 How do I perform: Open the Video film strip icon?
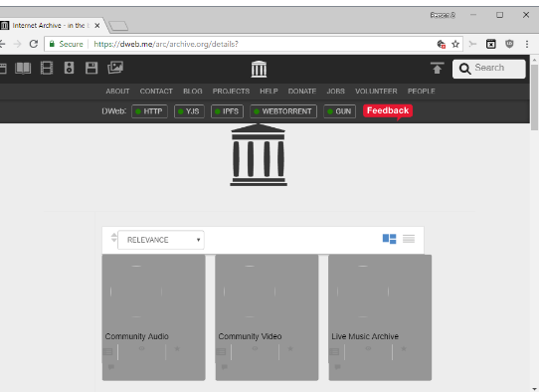tap(47, 68)
